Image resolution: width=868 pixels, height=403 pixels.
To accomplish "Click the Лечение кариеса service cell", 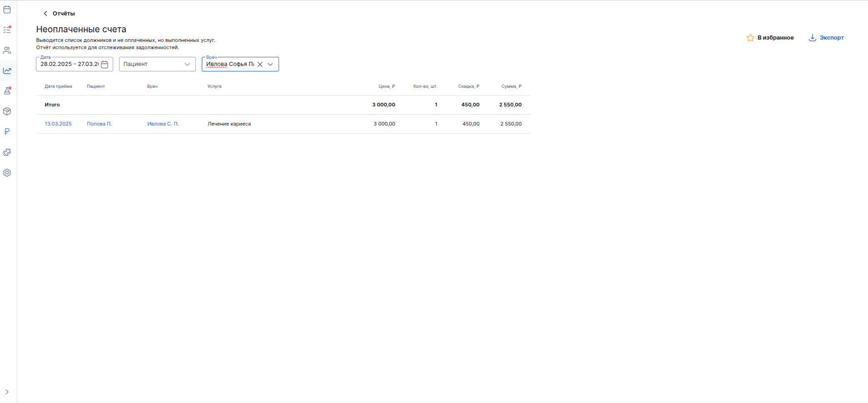I will tap(229, 124).
